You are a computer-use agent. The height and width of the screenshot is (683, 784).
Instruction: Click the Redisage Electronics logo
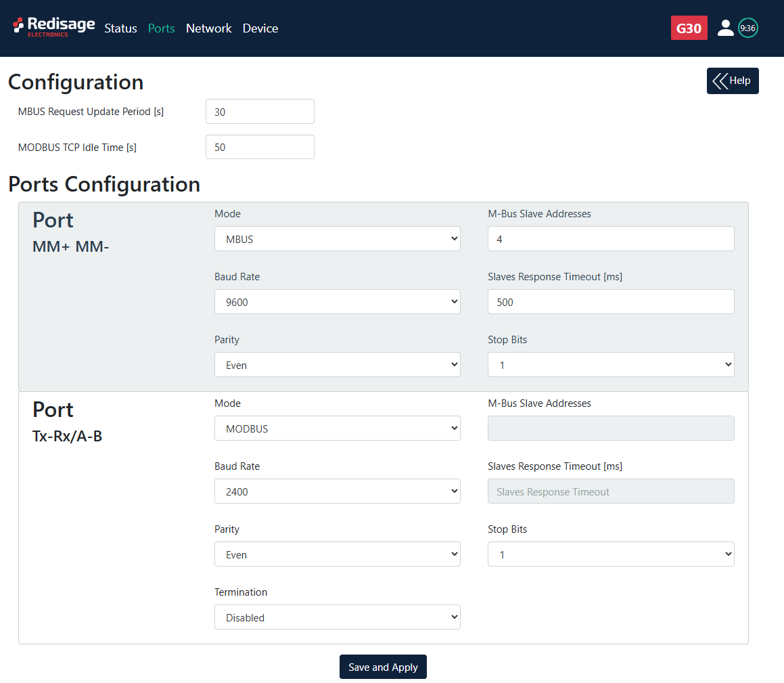point(54,27)
